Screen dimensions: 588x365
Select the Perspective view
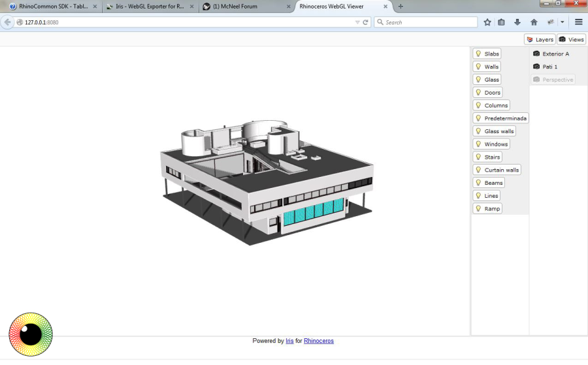pos(553,80)
